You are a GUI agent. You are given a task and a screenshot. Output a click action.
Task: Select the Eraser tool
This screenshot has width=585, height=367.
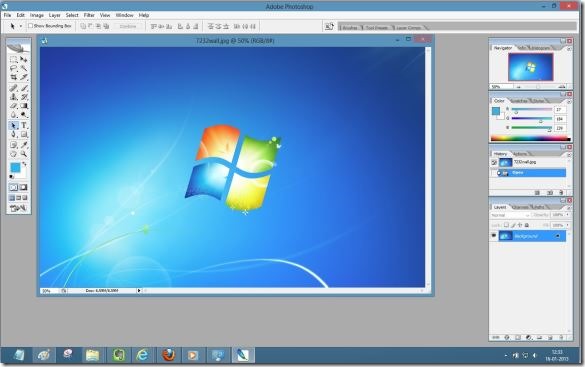(x=13, y=106)
